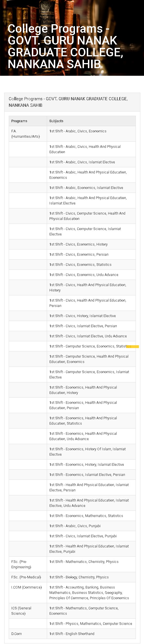144x644 pixels.
Task: Select the Programs column header
Action: (x=28, y=121)
